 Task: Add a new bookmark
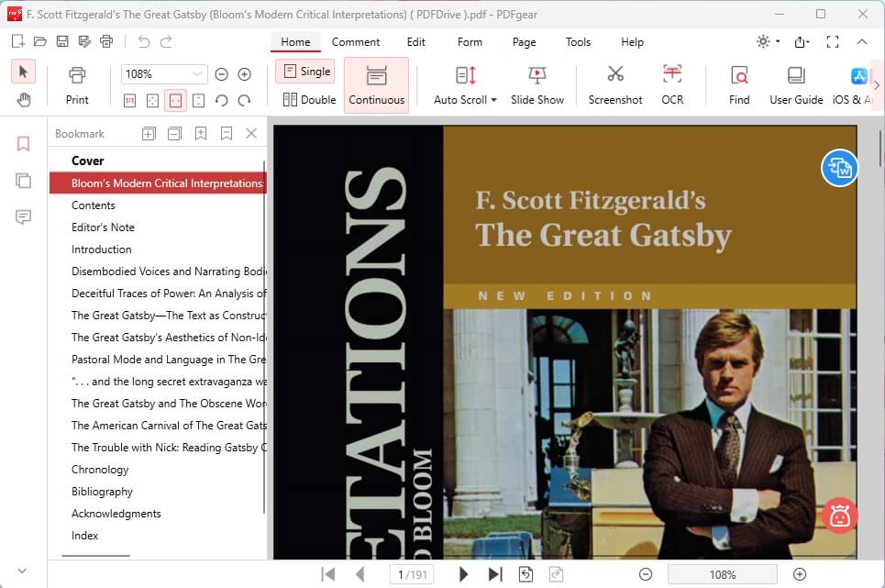coord(200,134)
